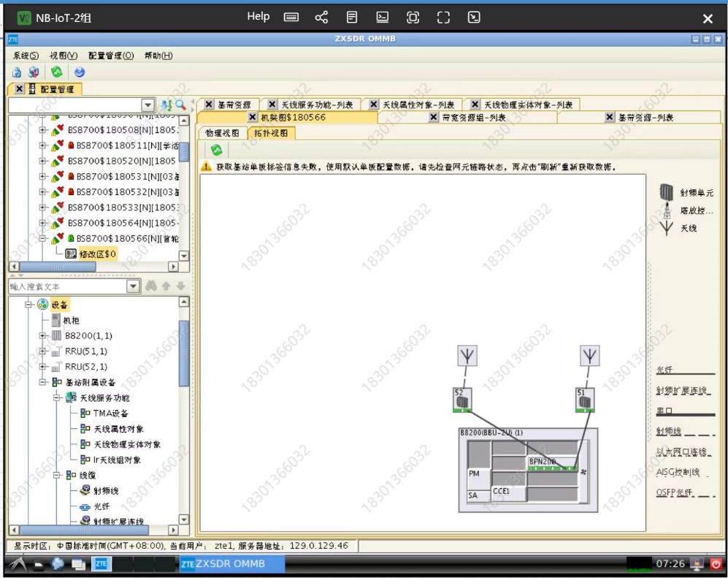This screenshot has width=728, height=578.
Task: Select the AISG控制线 line type in the legend
Action: click(683, 473)
